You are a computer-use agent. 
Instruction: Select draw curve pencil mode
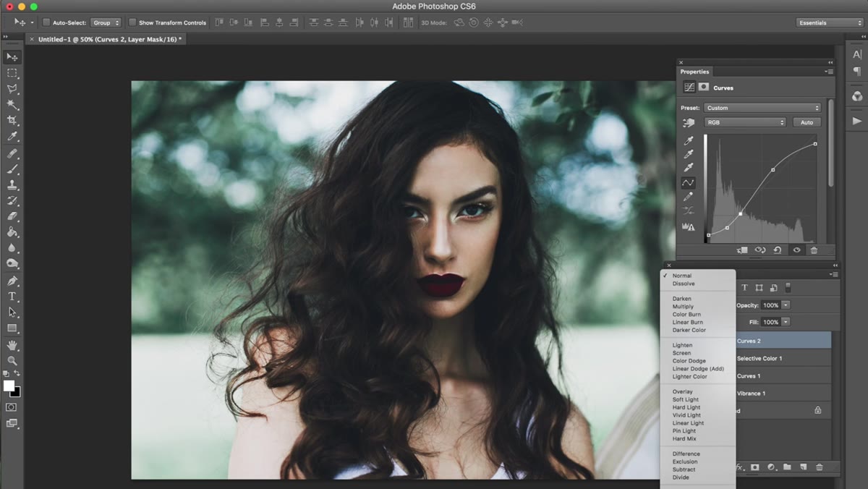[689, 196]
